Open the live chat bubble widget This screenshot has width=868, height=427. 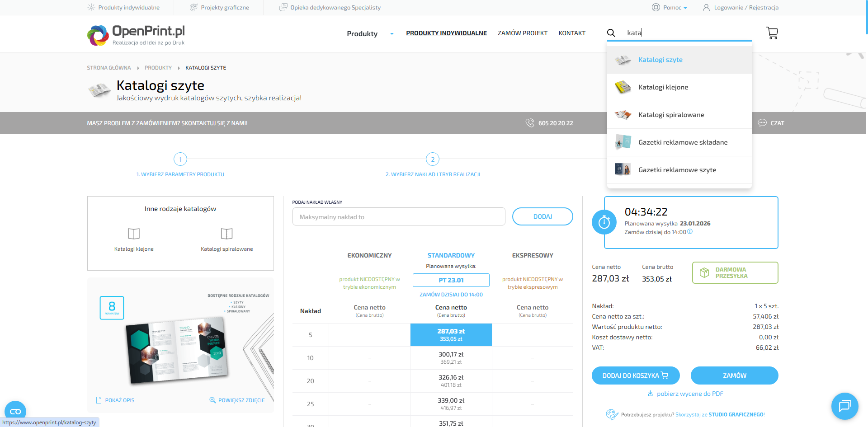pos(844,406)
